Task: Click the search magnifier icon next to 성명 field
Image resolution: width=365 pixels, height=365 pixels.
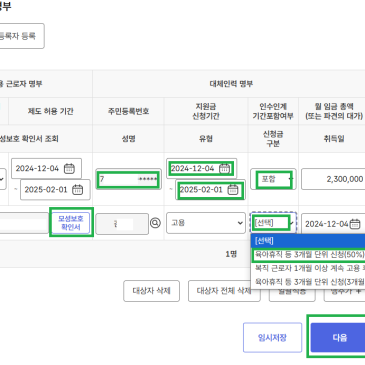Action: [155, 223]
